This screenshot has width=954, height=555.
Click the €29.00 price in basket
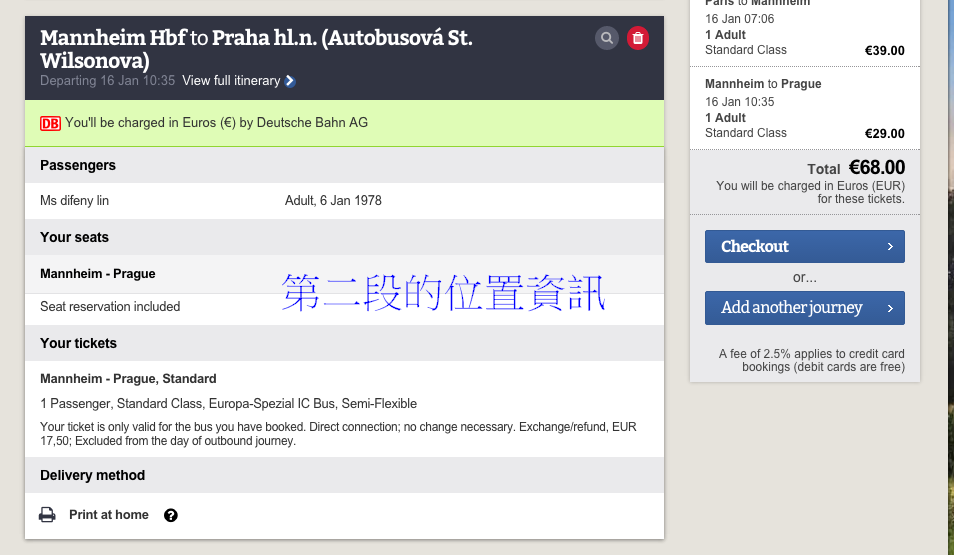coord(885,133)
